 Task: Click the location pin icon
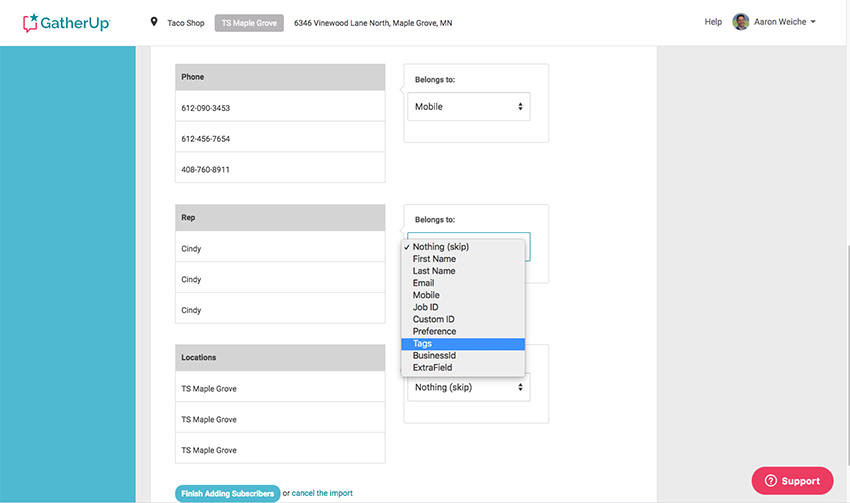(x=154, y=22)
